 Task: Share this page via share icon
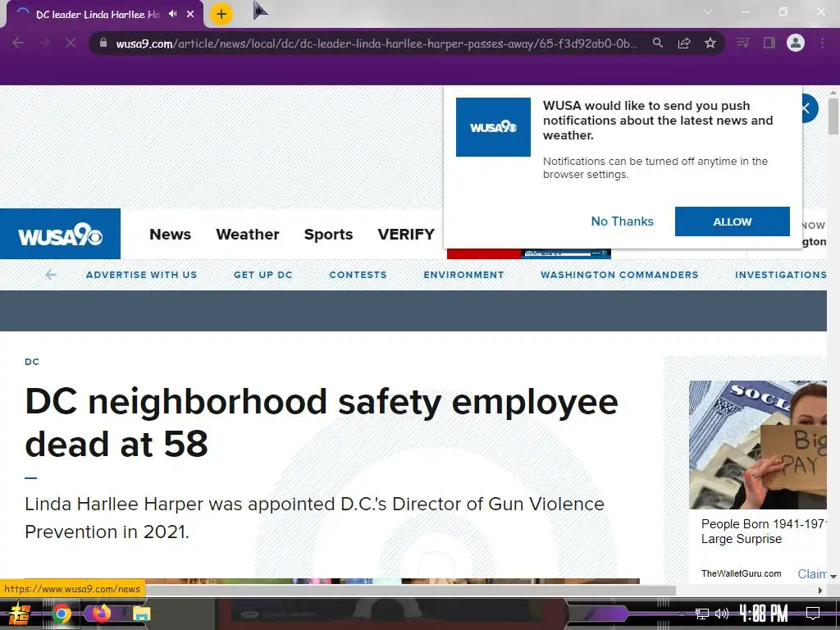click(x=684, y=43)
